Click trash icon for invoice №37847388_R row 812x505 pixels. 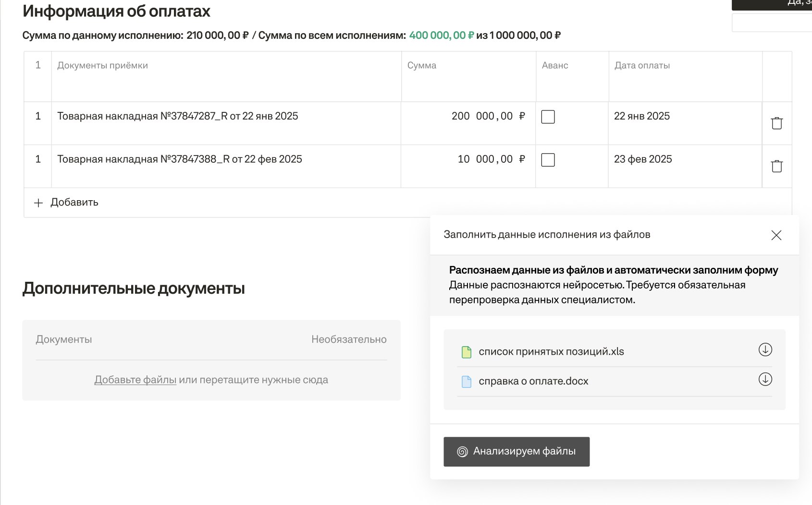pyautogui.click(x=776, y=167)
